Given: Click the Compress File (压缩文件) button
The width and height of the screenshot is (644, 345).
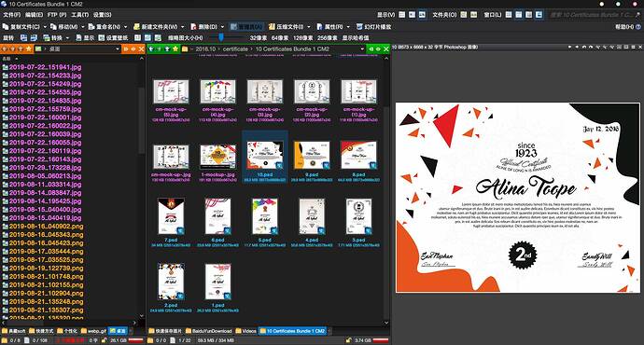Looking at the screenshot, I should (x=286, y=27).
